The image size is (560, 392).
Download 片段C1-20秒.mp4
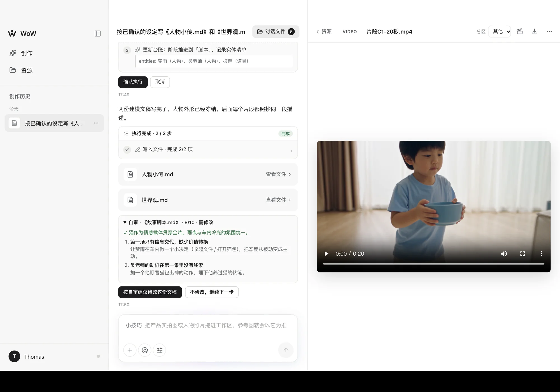(535, 32)
